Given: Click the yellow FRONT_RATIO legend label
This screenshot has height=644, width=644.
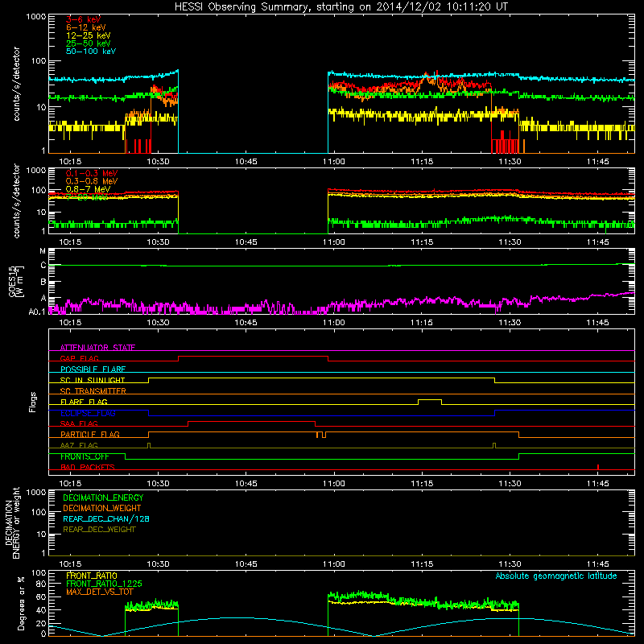Looking at the screenshot, I should point(92,576).
